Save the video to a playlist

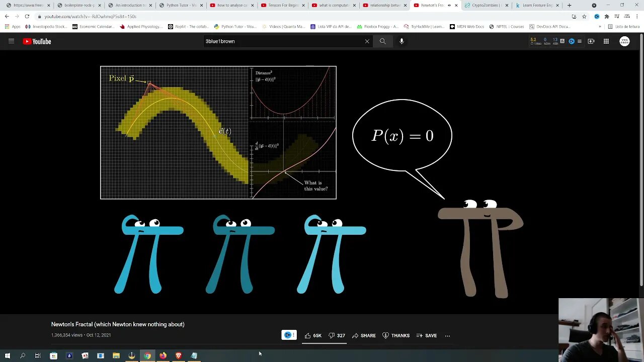tap(427, 335)
